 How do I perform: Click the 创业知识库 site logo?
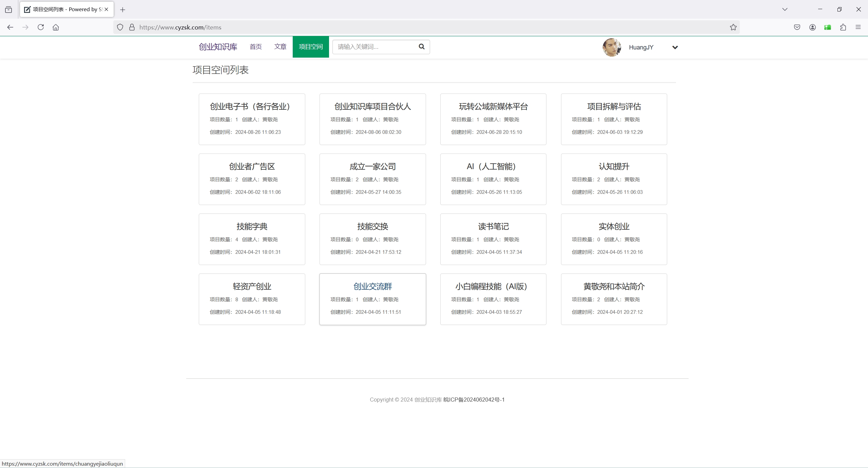click(218, 47)
